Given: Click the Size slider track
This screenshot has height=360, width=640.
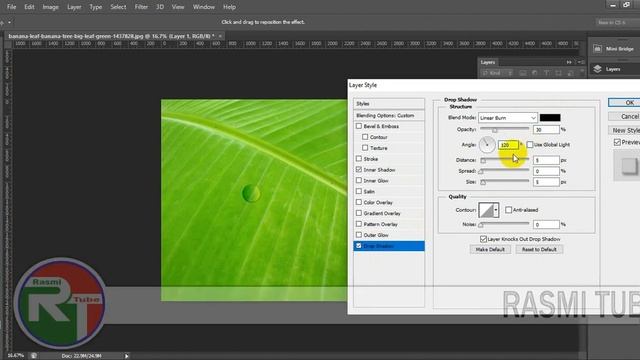Looking at the screenshot, I should click(504, 182).
